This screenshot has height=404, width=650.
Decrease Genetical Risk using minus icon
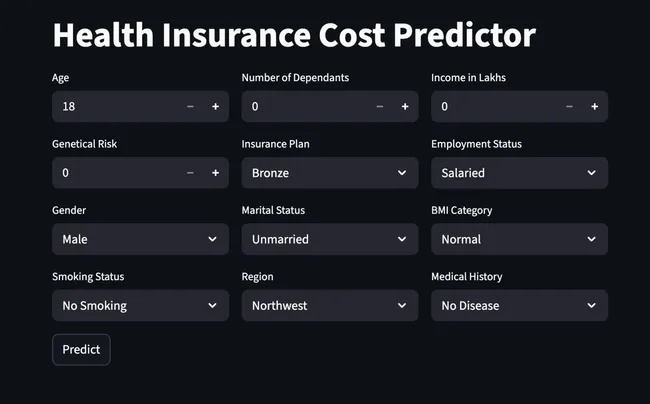[x=190, y=173]
